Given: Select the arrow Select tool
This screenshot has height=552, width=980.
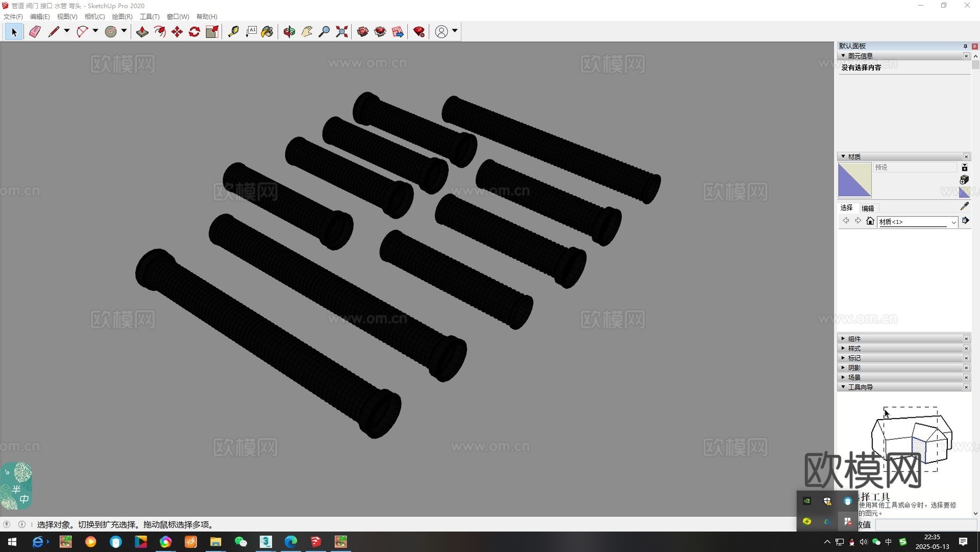Looking at the screenshot, I should (14, 32).
